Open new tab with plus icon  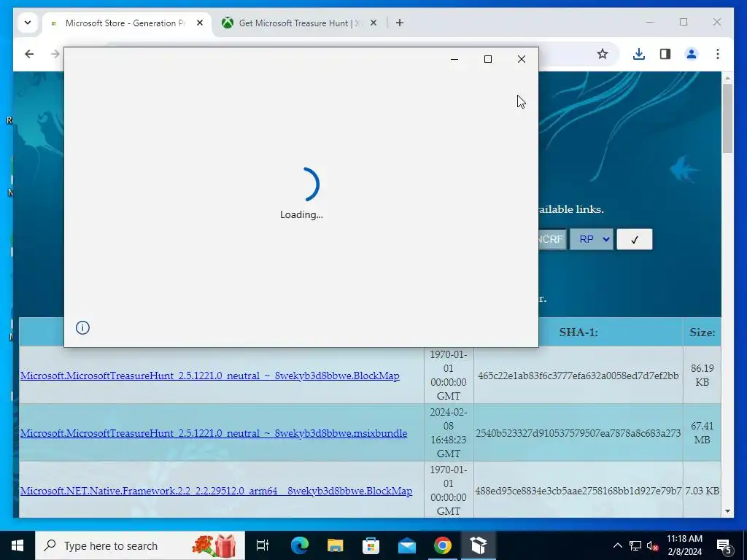pos(400,23)
